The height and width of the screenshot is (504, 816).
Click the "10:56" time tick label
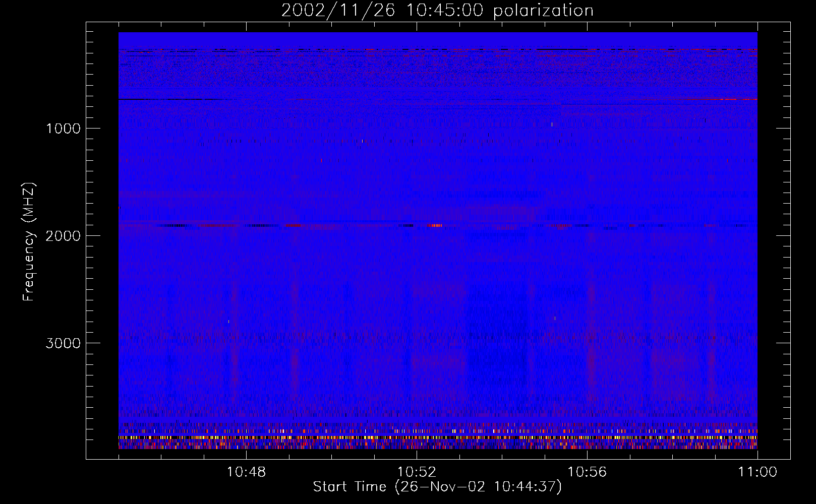[587, 472]
